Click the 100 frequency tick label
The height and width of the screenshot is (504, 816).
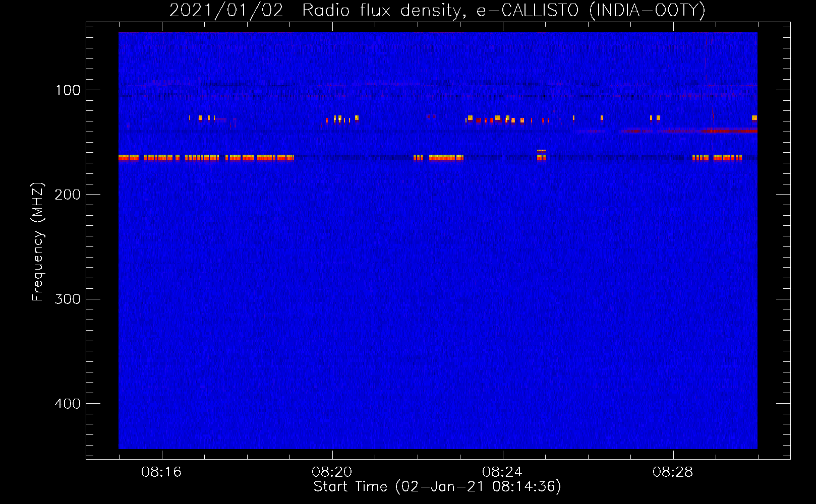click(x=68, y=90)
